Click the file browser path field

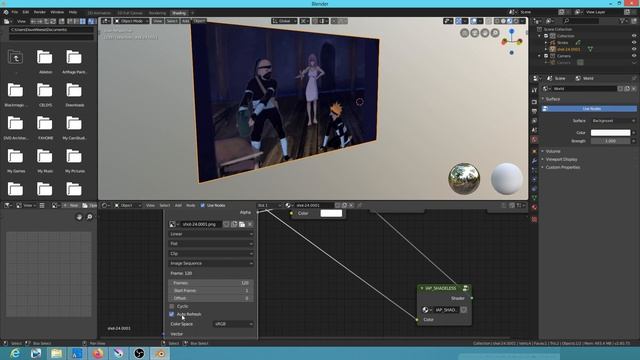pyautogui.click(x=51, y=29)
